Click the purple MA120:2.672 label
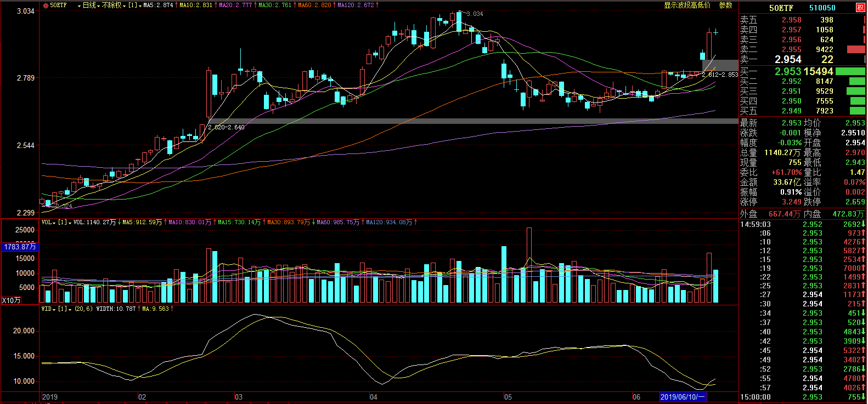Screen dimensions: 868x404 click(x=356, y=5)
